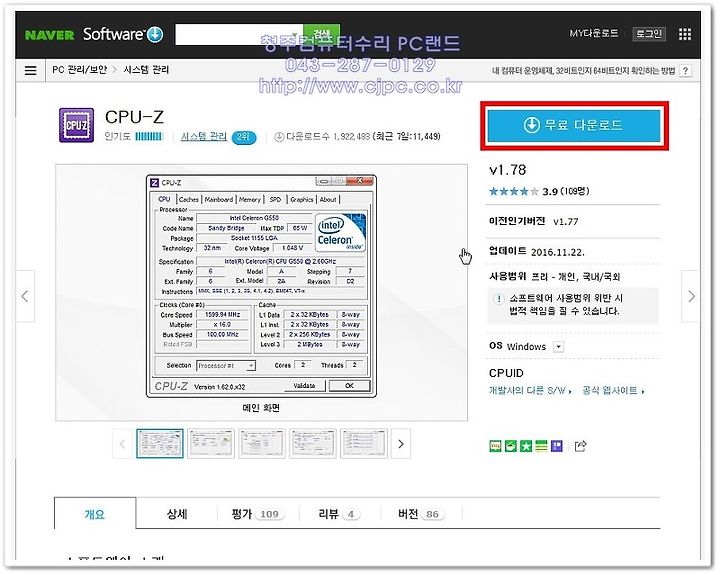Click the CPU-Z purple app icon
720x575 pixels.
coord(76,125)
